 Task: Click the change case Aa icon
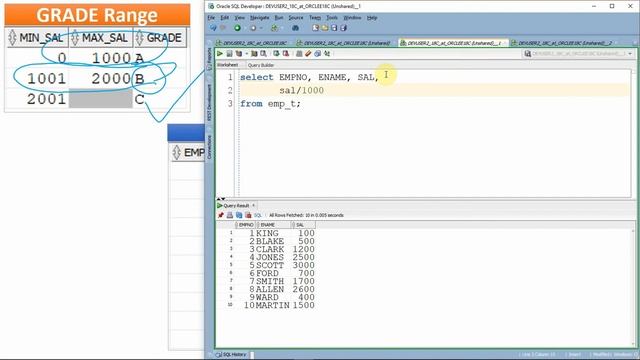coord(327,53)
